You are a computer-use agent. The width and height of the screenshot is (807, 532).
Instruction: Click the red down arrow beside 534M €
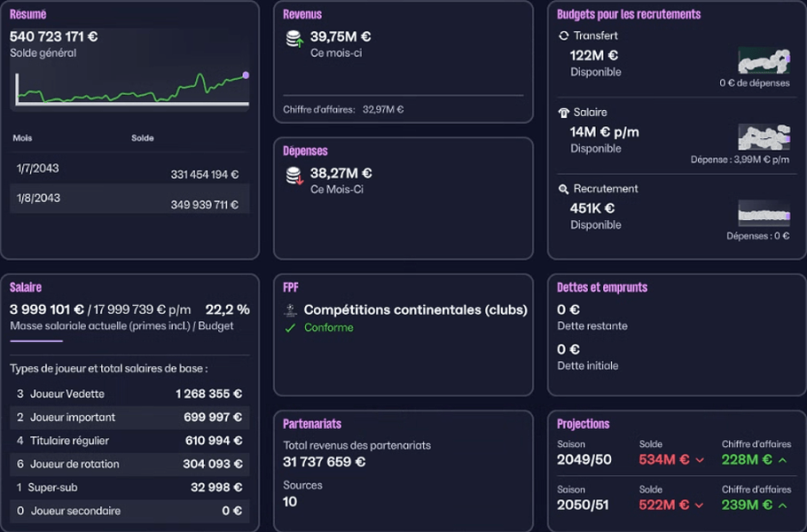coord(700,460)
